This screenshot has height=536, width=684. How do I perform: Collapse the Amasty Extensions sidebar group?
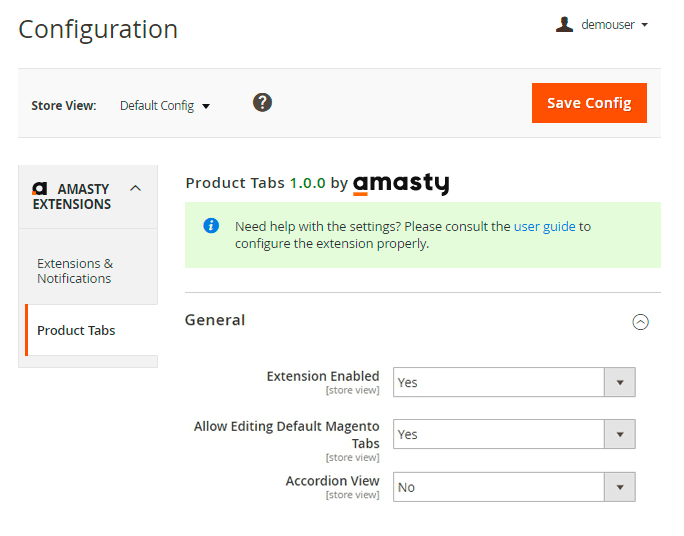click(x=136, y=188)
